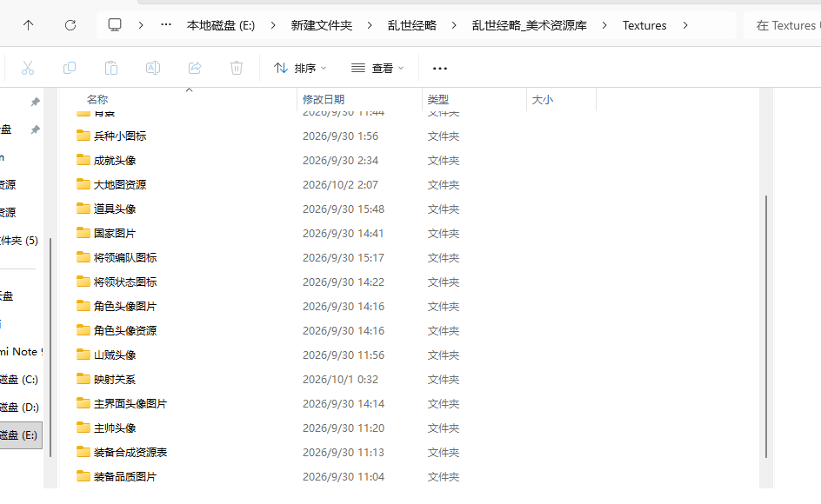This screenshot has width=821, height=504.
Task: Click the navigation pane scrollbar
Action: (50, 348)
